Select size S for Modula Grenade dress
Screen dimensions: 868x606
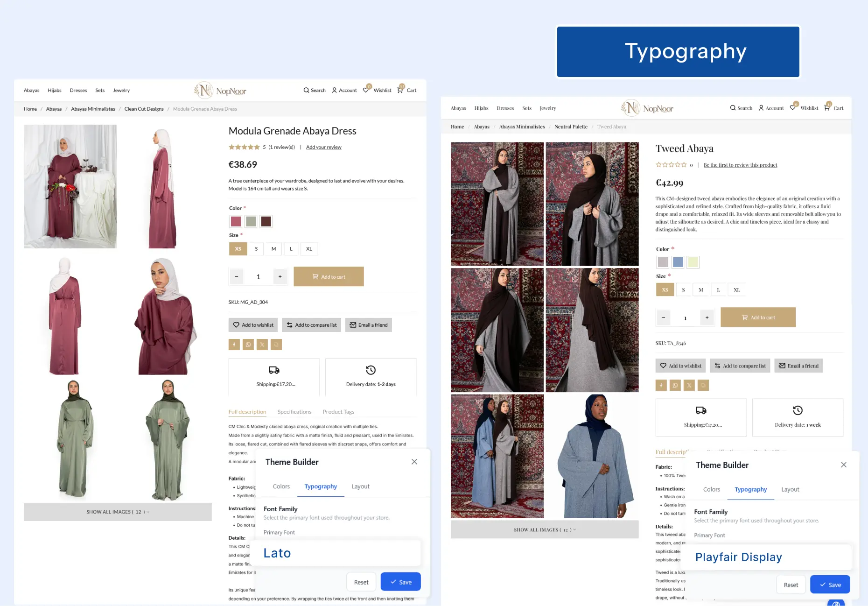click(x=256, y=249)
